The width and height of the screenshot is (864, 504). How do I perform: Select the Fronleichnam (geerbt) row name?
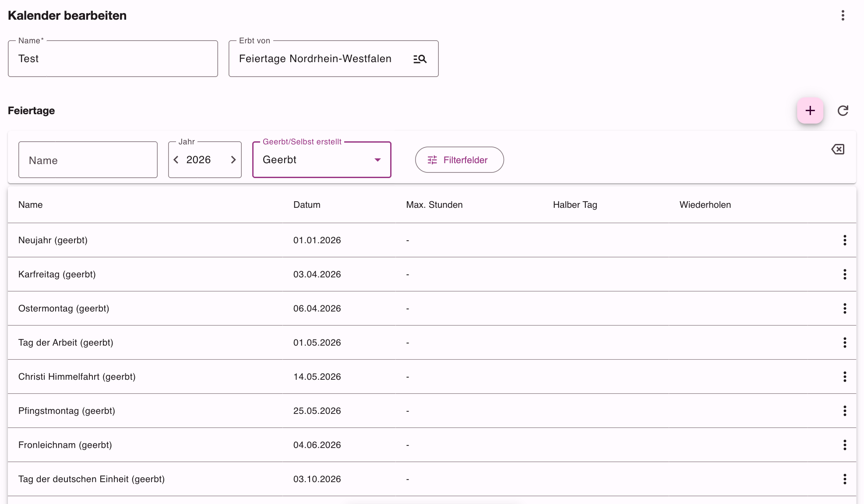(x=65, y=445)
